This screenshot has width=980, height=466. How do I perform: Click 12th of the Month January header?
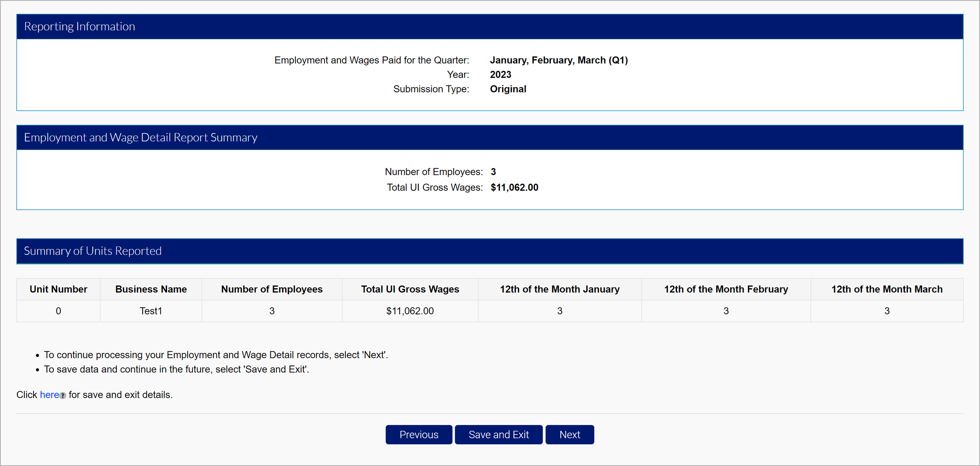point(559,289)
